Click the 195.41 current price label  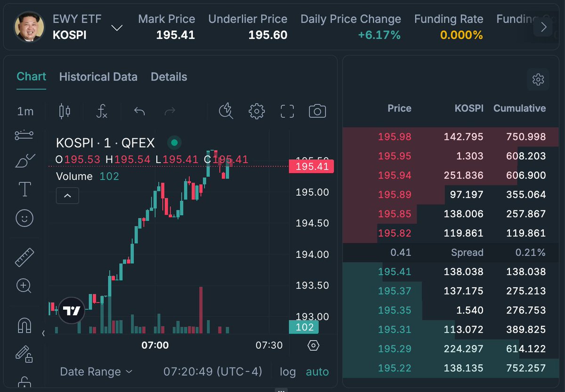pos(311,166)
